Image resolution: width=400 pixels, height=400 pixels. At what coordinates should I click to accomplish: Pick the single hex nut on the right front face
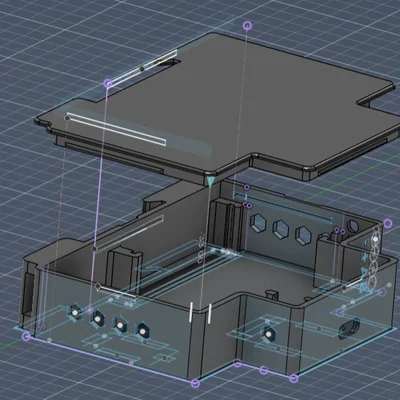click(x=268, y=333)
